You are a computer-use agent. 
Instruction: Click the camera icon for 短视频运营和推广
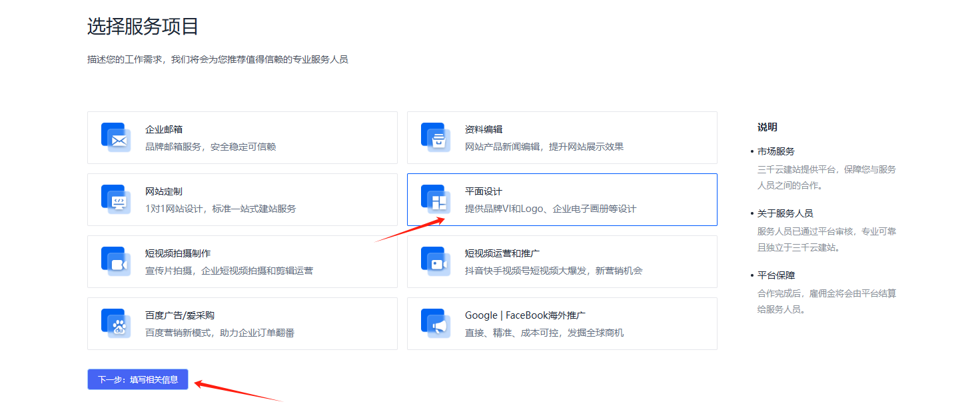[x=436, y=261]
